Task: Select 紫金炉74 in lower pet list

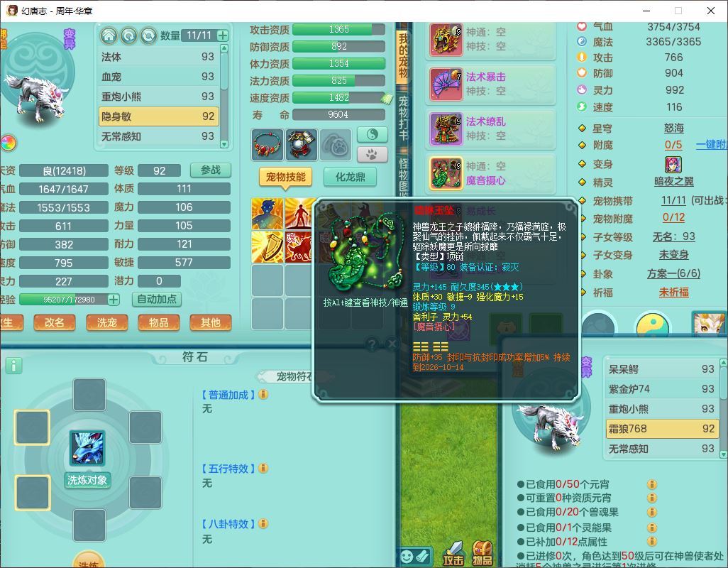Action: [x=661, y=389]
